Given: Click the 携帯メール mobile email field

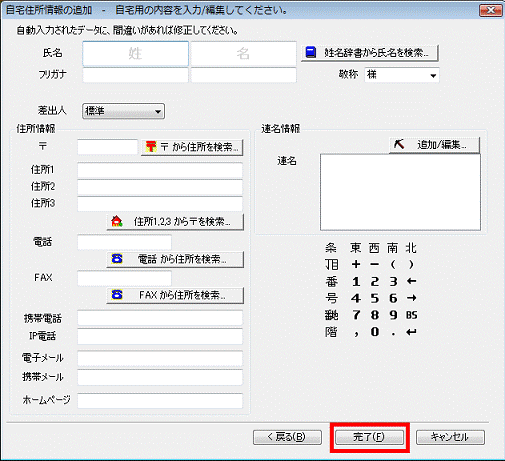Looking at the screenshot, I should [160, 377].
